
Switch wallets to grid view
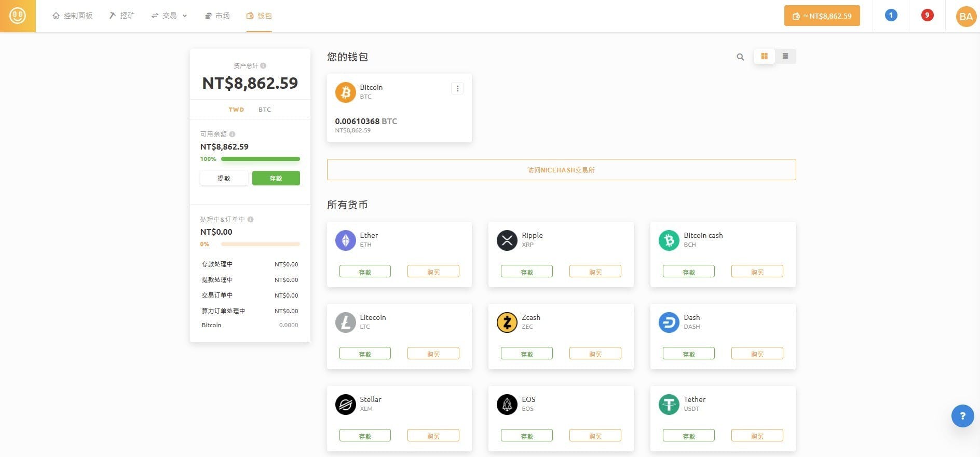pos(764,56)
